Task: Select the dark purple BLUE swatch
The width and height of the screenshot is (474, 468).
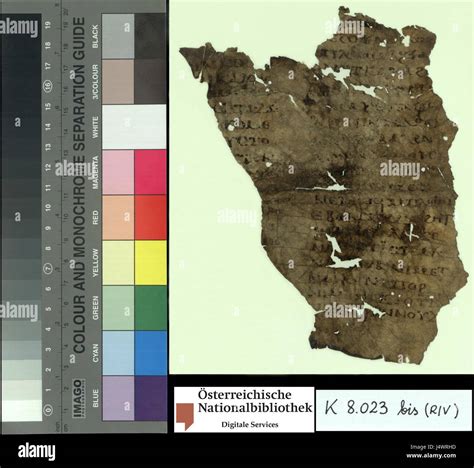Action: [151, 398]
